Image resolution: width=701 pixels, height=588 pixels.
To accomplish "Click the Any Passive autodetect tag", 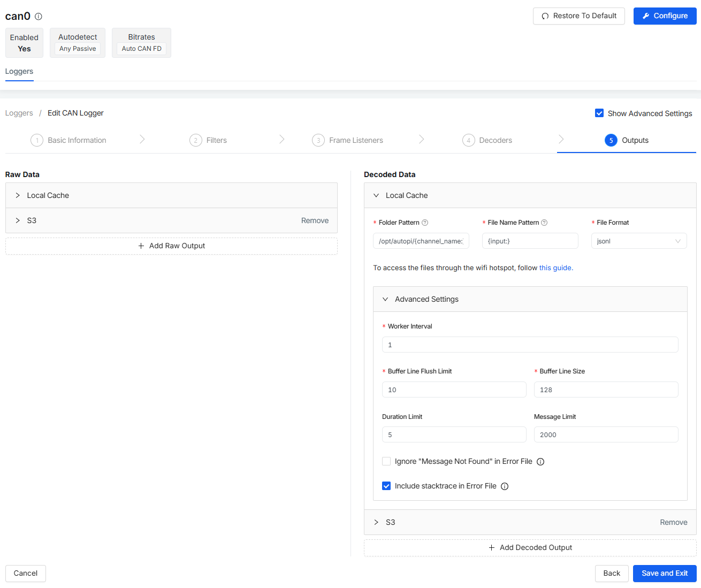I will pyautogui.click(x=78, y=49).
